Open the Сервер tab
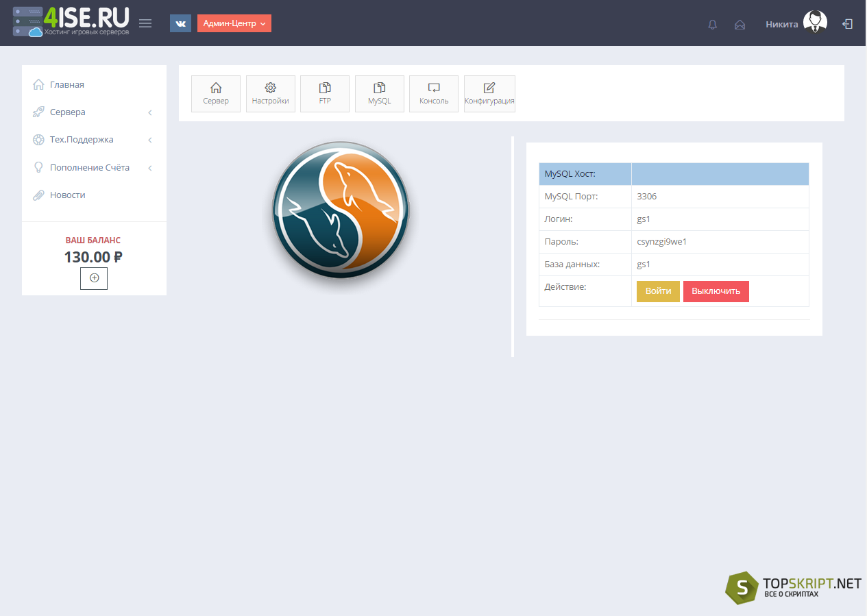 (x=216, y=94)
